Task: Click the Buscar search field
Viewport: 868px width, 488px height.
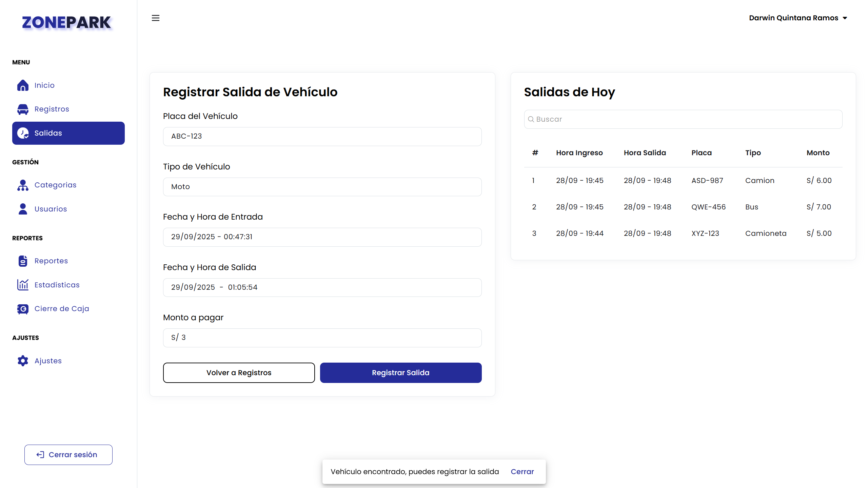Action: coord(683,119)
